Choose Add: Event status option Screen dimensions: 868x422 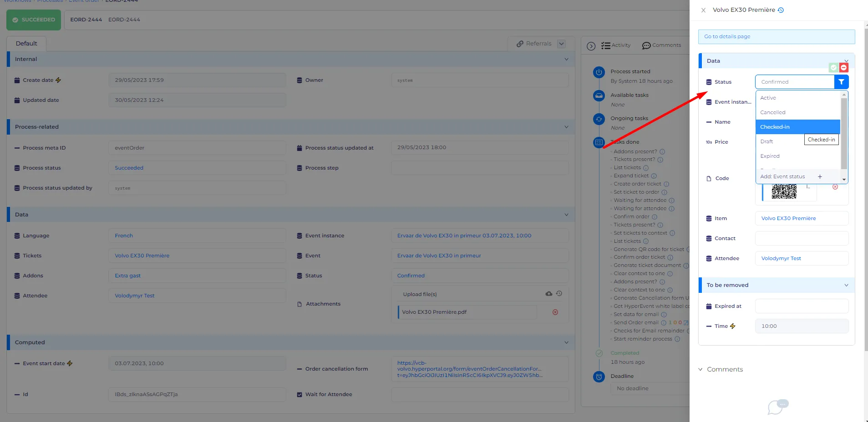(798, 176)
